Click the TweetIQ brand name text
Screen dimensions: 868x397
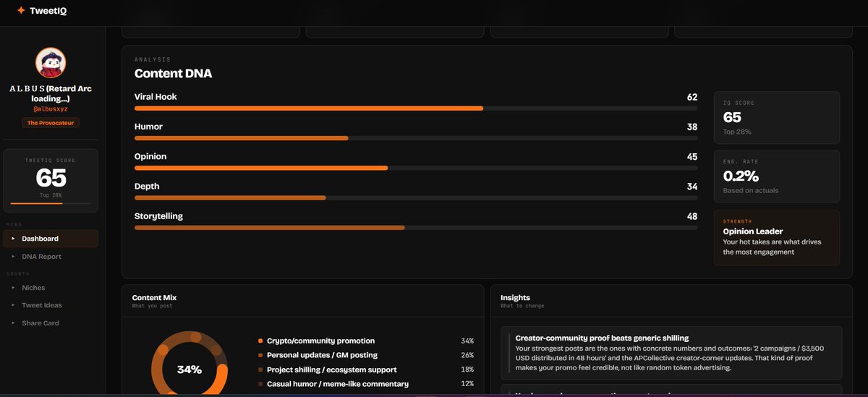point(48,10)
